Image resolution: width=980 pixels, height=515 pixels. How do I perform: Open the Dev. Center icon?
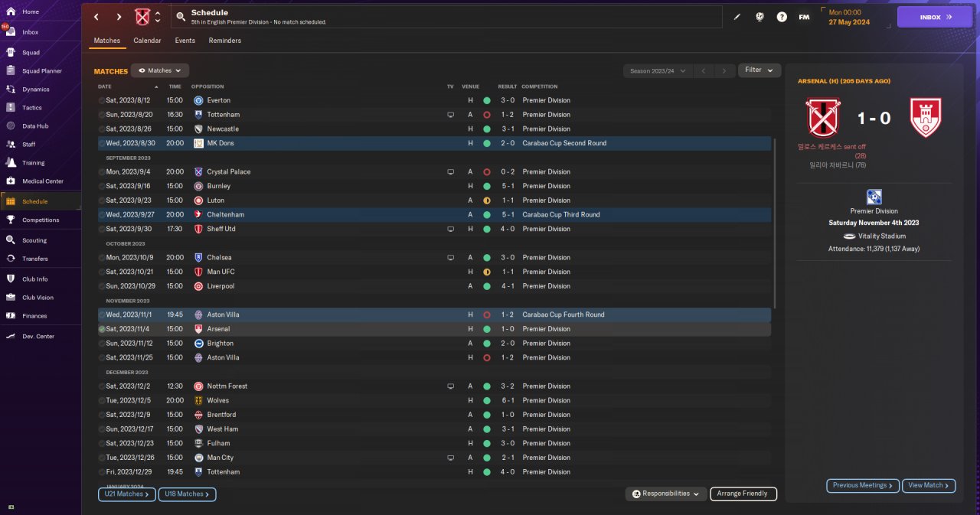(x=11, y=337)
